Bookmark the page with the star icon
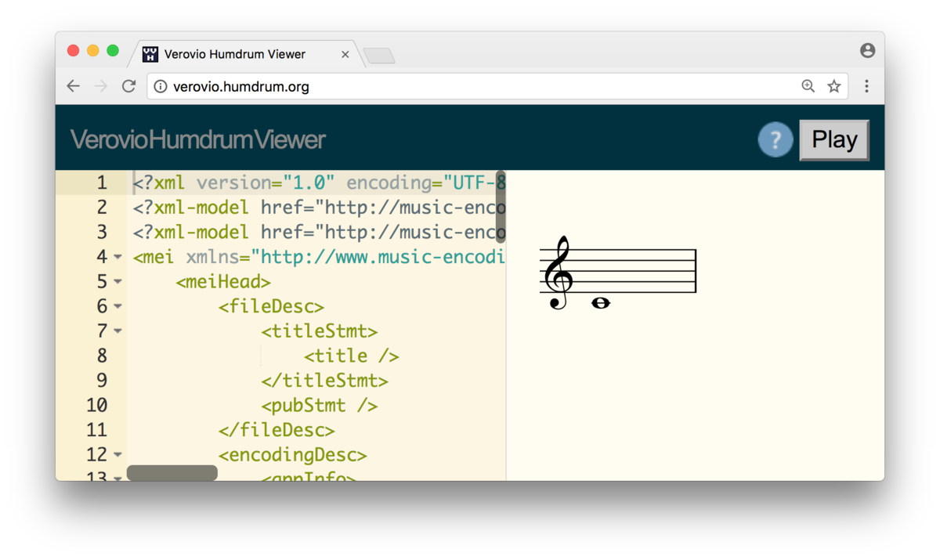The height and width of the screenshot is (560, 940). [x=834, y=86]
